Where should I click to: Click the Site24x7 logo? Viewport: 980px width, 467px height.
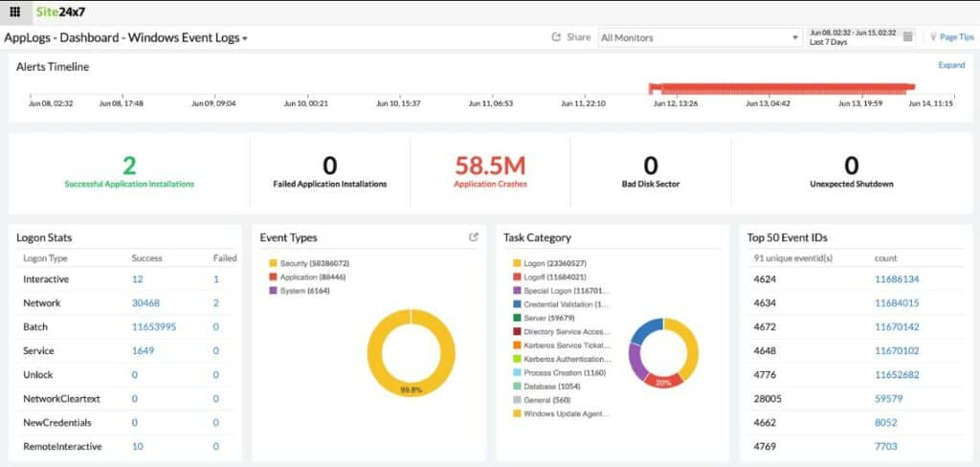58,11
